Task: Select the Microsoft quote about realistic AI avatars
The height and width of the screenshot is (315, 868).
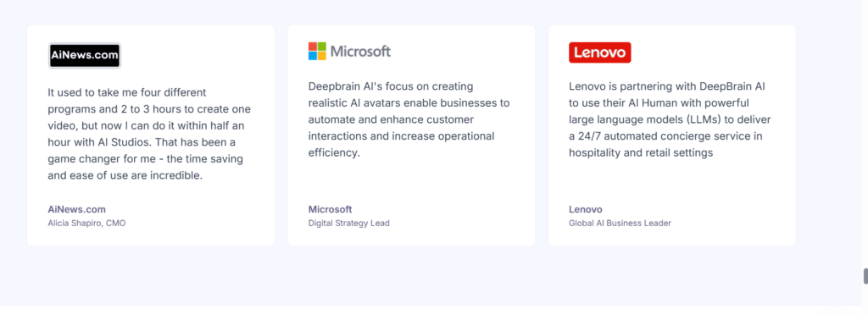Action: (409, 119)
